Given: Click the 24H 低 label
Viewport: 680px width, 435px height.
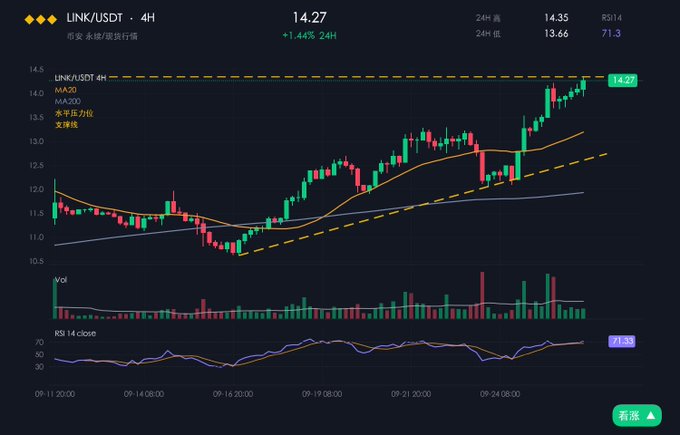Looking at the screenshot, I should click(488, 33).
